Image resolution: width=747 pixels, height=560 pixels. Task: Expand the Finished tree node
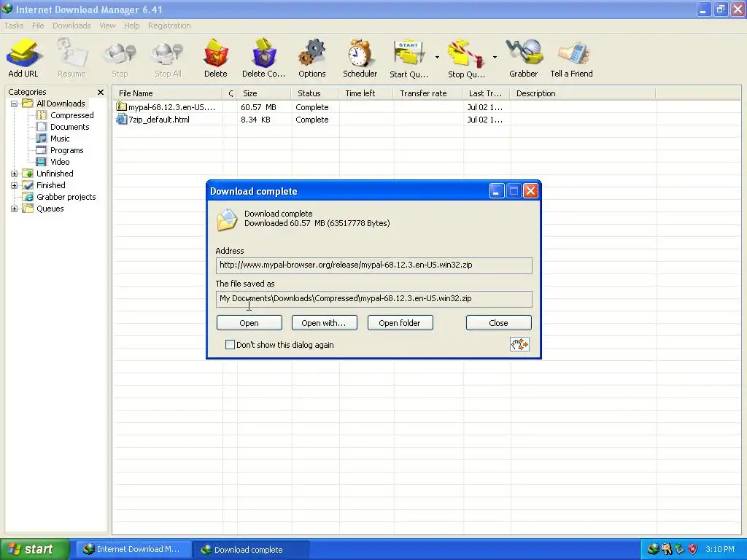coord(15,186)
